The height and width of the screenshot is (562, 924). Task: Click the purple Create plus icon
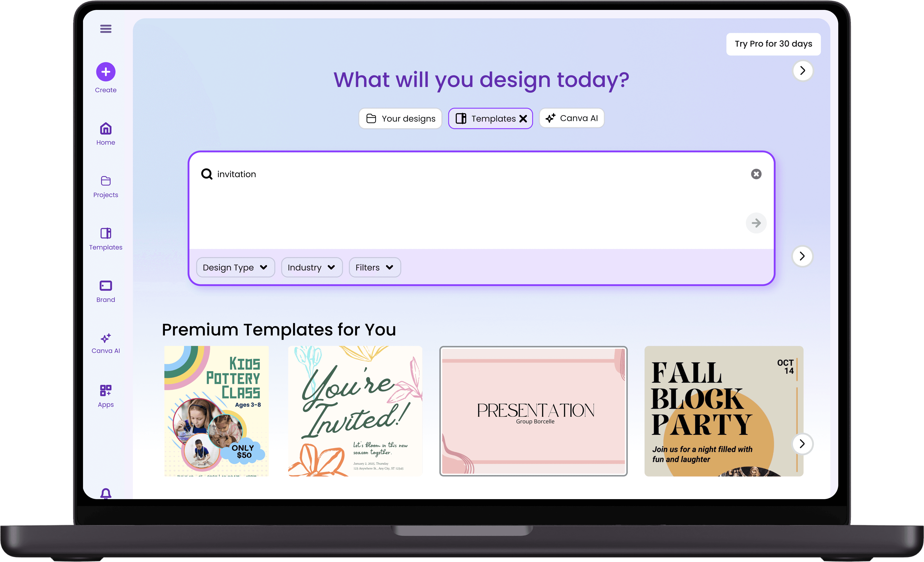tap(106, 72)
